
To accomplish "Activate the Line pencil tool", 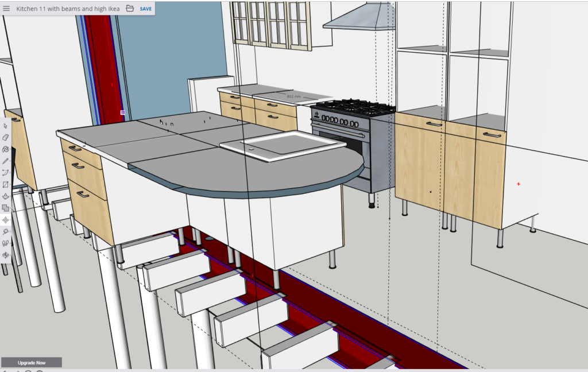I will point(6,161).
